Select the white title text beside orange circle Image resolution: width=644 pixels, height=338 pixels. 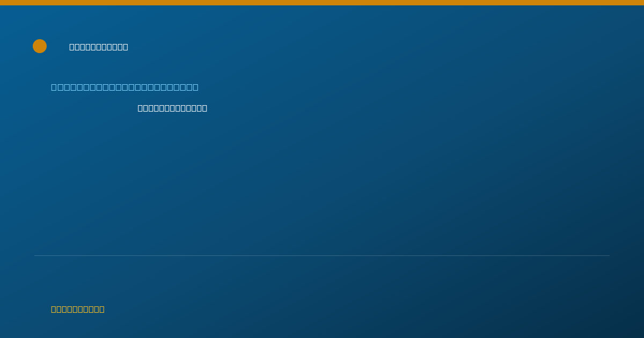[x=99, y=47]
